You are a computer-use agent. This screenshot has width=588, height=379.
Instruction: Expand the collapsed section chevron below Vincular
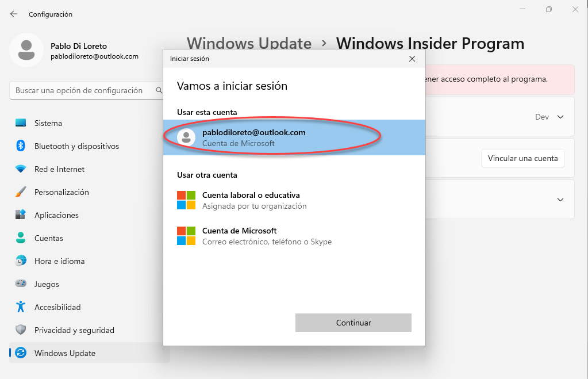pos(560,200)
